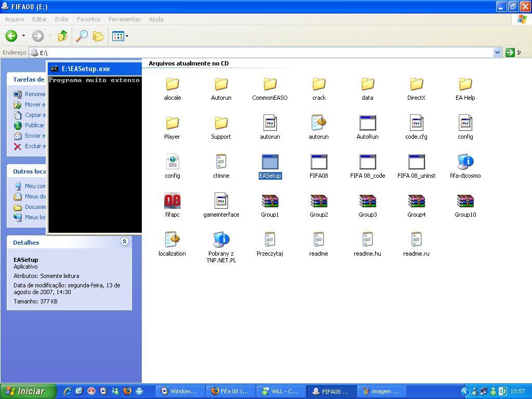Select the Pobrany z TNP.NET.PL file
The width and height of the screenshot is (532, 399).
(x=221, y=248)
